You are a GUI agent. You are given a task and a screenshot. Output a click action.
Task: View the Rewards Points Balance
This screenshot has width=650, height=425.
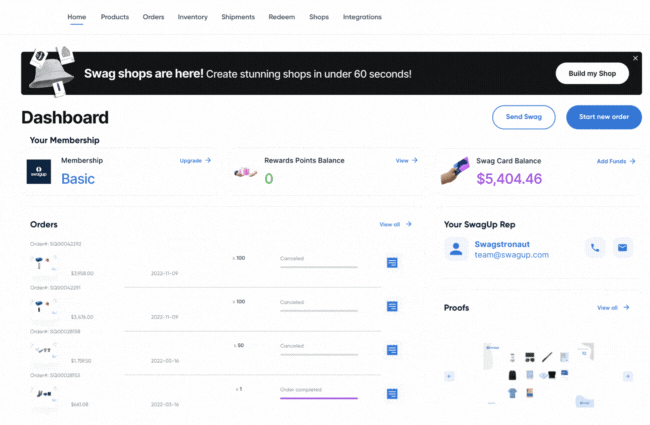pyautogui.click(x=402, y=160)
